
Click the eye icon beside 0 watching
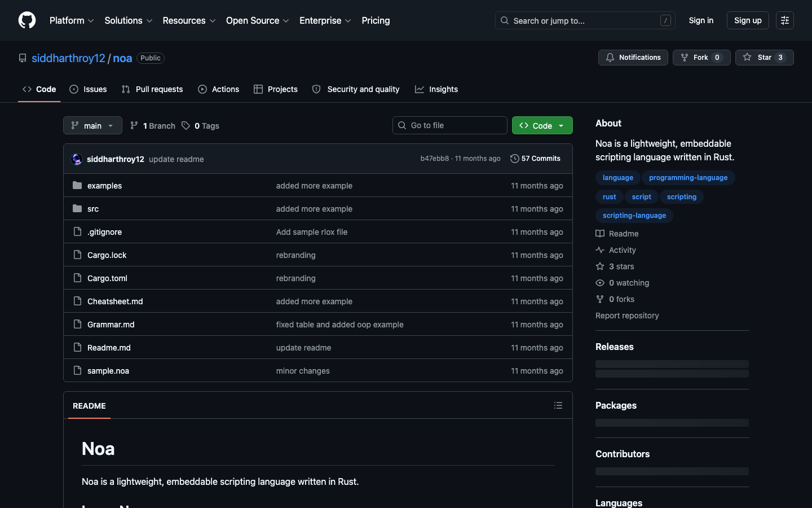pos(600,283)
